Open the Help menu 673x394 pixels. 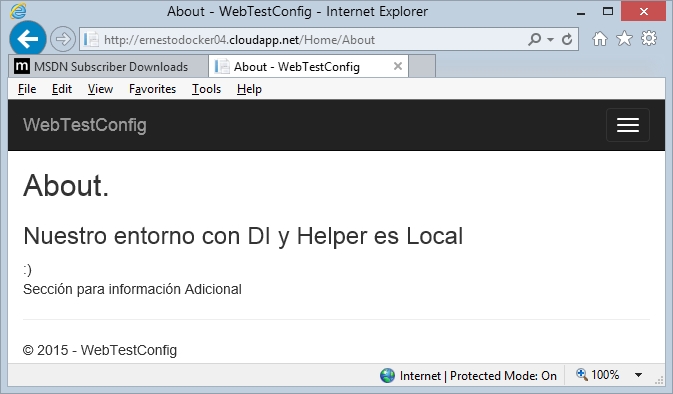coord(249,89)
